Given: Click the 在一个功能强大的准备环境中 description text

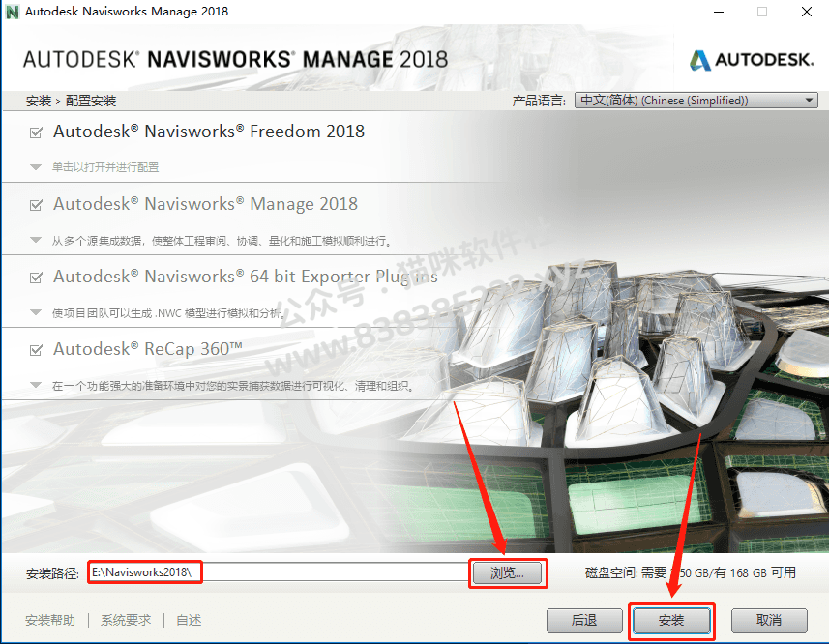Looking at the screenshot, I should (233, 386).
